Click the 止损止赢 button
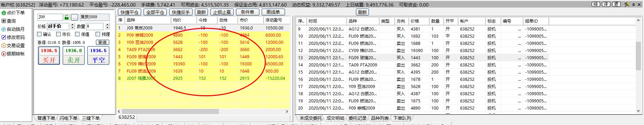 [222, 12]
